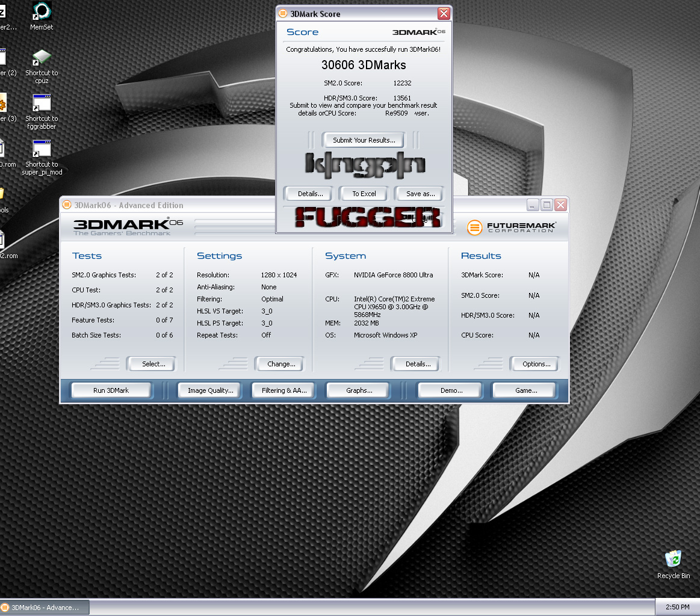Screen dimensions: 700x616
Task: Click Options... under the Results section
Action: (536, 364)
